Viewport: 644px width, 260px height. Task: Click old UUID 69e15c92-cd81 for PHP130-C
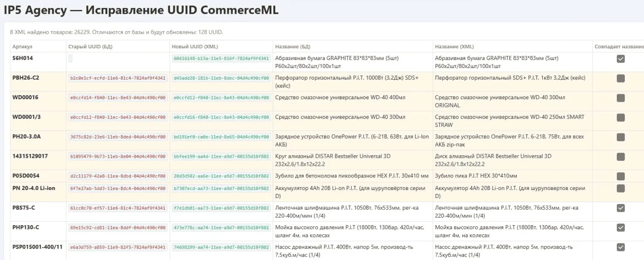(x=118, y=228)
